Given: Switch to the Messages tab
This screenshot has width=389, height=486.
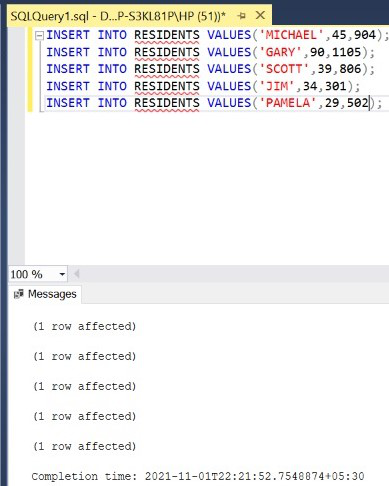Looking at the screenshot, I should pyautogui.click(x=45, y=294).
